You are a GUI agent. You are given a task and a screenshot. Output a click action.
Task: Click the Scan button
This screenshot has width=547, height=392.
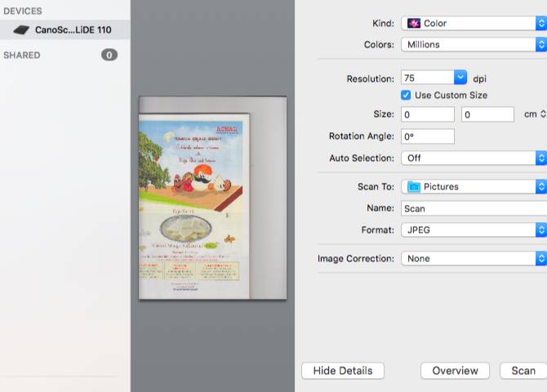pyautogui.click(x=523, y=371)
